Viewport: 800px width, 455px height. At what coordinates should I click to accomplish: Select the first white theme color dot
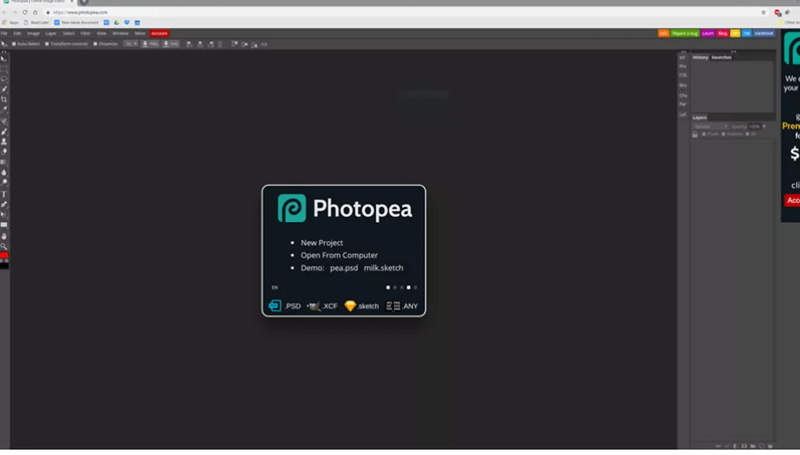point(388,288)
